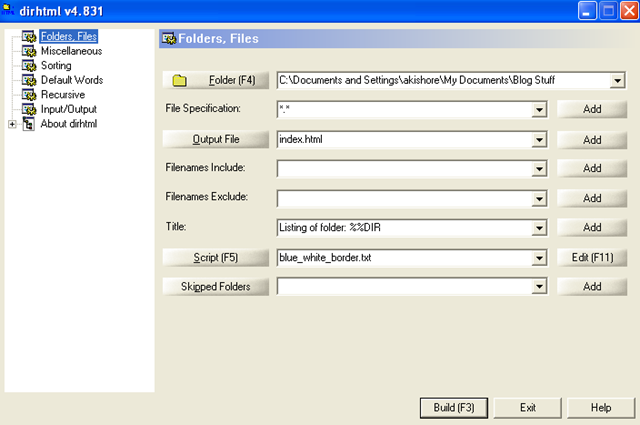Click the Input/Output settings icon
640x425 pixels.
[x=29, y=109]
